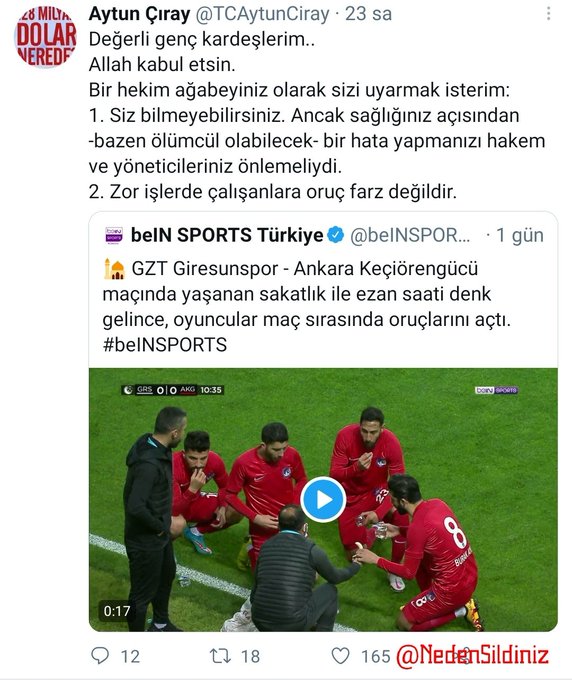Play the embedded match video
This screenshot has width=572, height=680.
[323, 499]
